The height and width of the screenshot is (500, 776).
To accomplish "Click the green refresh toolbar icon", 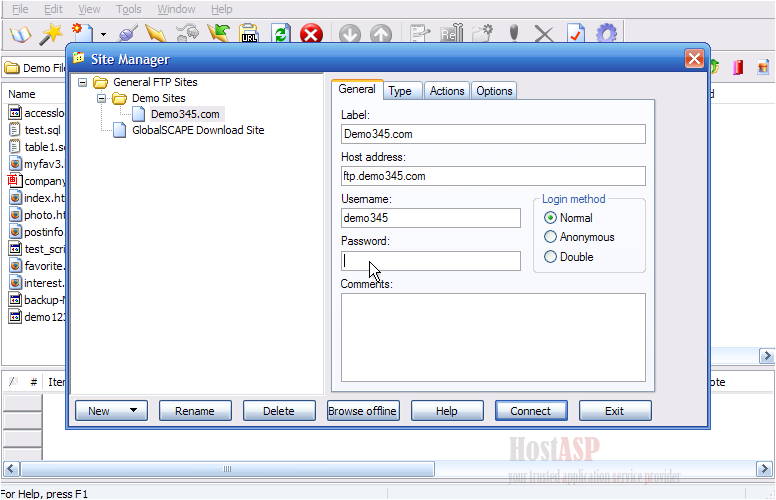I will click(x=281, y=35).
